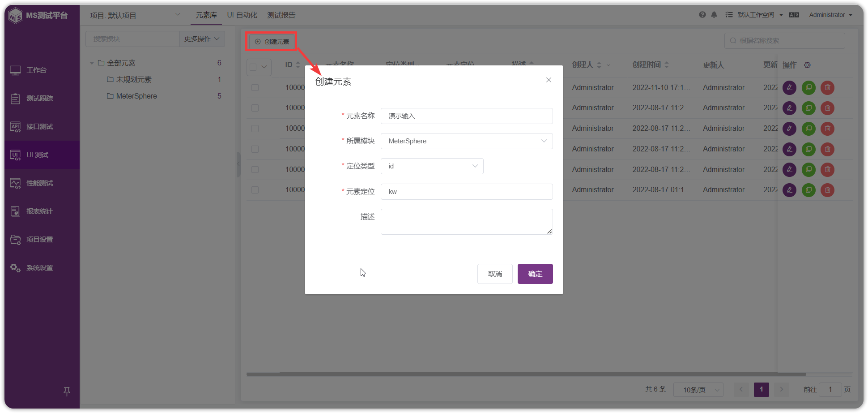Open the 所属模块 MeterSphere dropdown
Image resolution: width=868 pixels, height=413 pixels.
tap(467, 141)
